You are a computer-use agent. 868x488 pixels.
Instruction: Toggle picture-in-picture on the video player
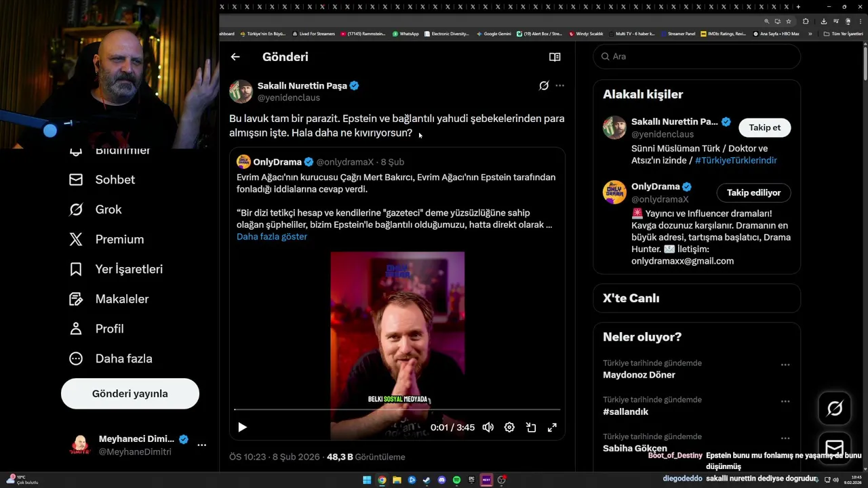(x=531, y=427)
